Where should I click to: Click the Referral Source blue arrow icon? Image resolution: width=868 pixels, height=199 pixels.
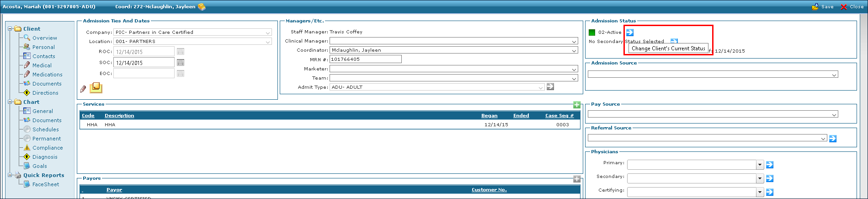click(832, 139)
